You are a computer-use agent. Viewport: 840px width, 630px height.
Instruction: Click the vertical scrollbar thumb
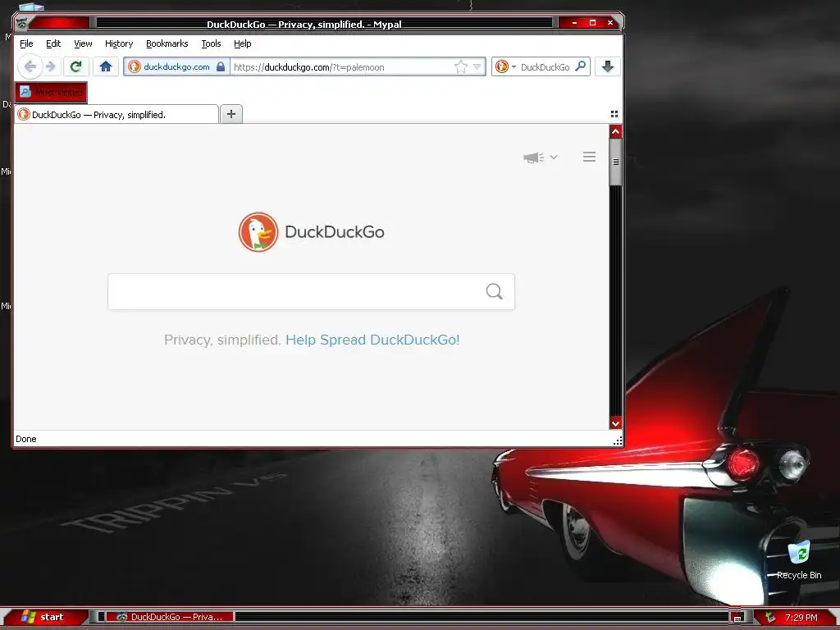[615, 162]
